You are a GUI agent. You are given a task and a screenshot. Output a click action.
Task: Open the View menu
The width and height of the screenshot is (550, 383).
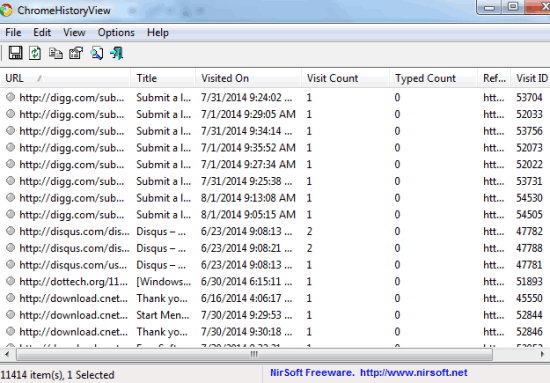click(74, 33)
